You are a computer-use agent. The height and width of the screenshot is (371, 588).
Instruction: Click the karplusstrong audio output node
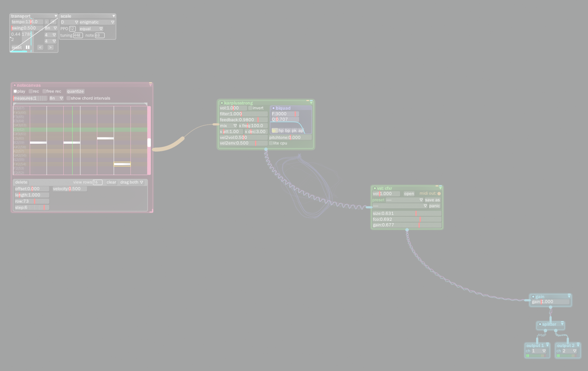[266, 150]
